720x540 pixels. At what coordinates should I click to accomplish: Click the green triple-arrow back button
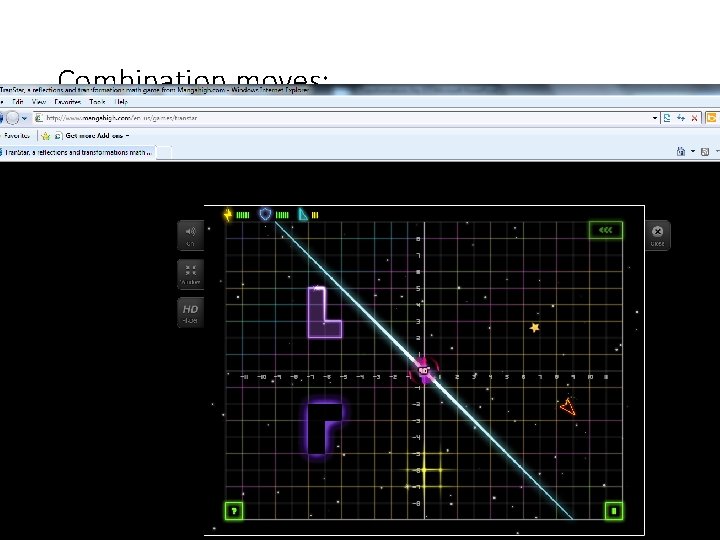pyautogui.click(x=606, y=230)
